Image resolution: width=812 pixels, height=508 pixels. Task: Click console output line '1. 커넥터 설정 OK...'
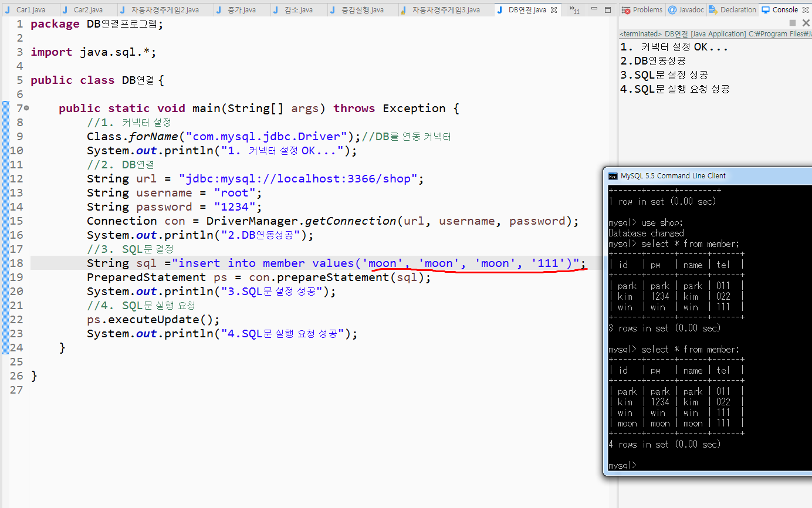[x=674, y=47]
